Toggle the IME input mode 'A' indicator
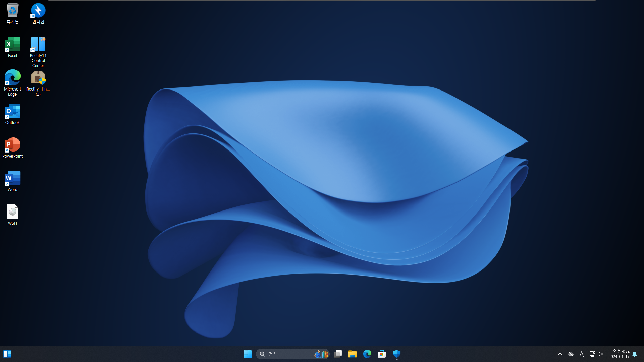This screenshot has height=362, width=644. pyautogui.click(x=582, y=354)
